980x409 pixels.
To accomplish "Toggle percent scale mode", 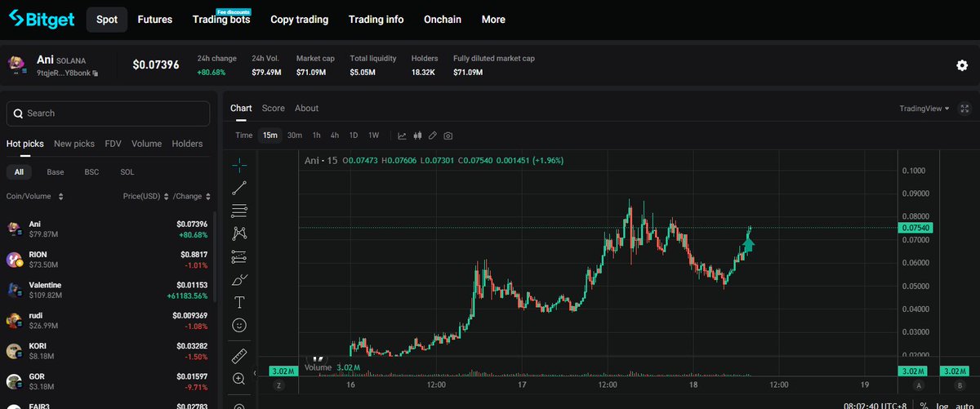I will point(924,405).
